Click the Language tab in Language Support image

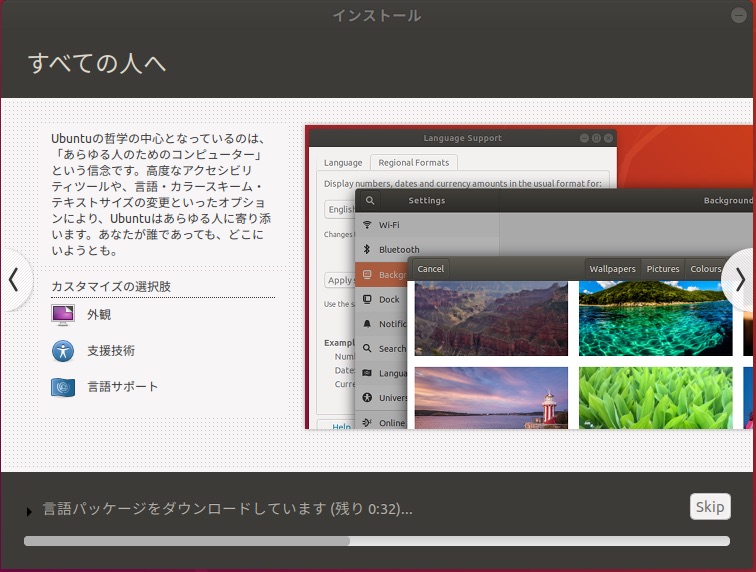(343, 163)
